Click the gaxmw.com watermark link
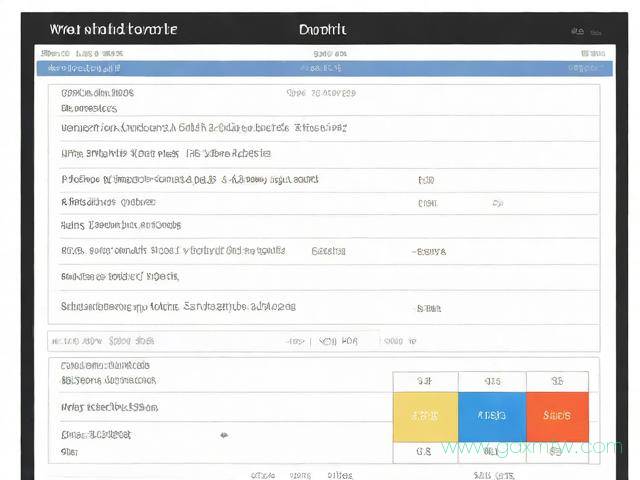Screen dimensions: 640x480 point(531,447)
